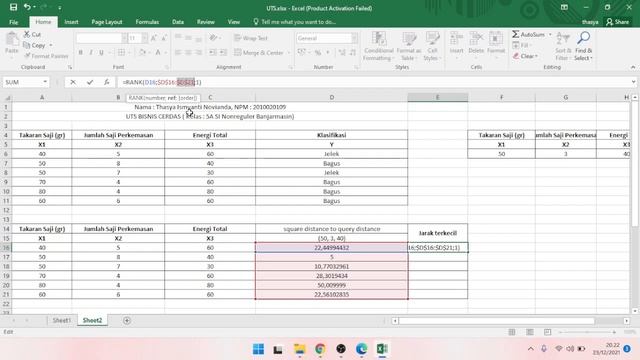Open Customize Quick Access Toolbar arrow
The width and height of the screenshot is (640, 360).
pyautogui.click(x=60, y=7)
